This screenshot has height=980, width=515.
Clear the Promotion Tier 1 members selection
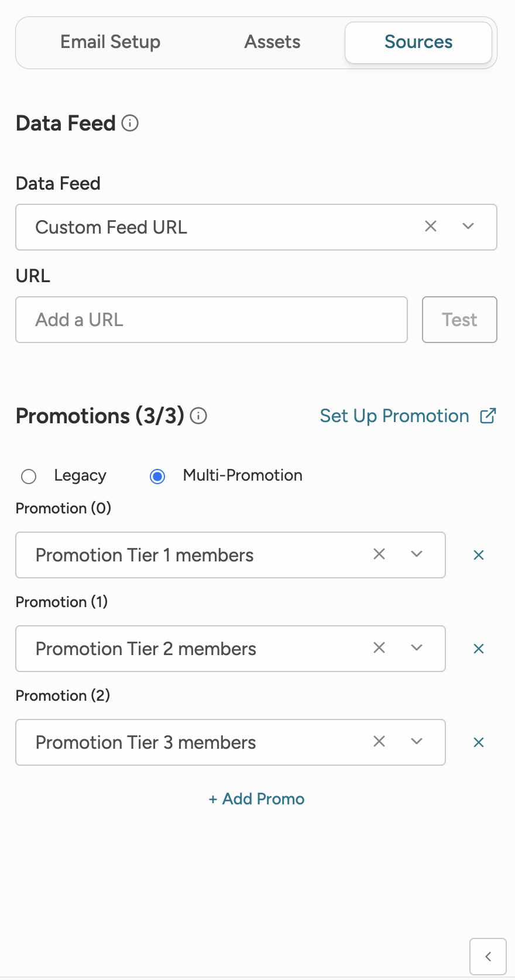pos(379,554)
